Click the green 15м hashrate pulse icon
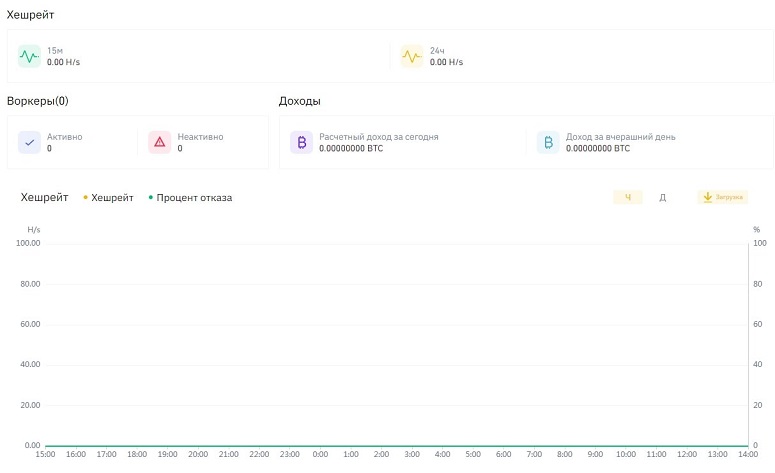775x473 pixels. [x=29, y=56]
